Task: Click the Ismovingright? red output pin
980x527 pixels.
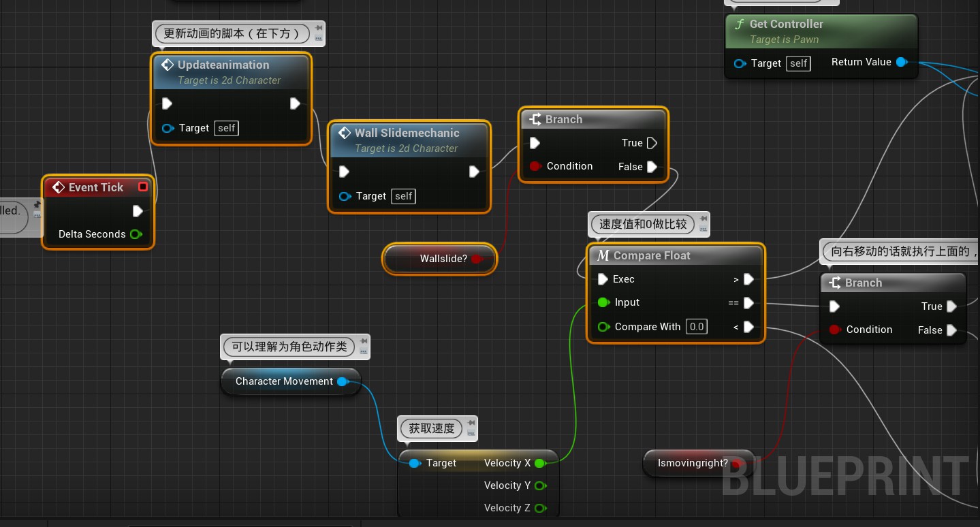Action: (736, 464)
